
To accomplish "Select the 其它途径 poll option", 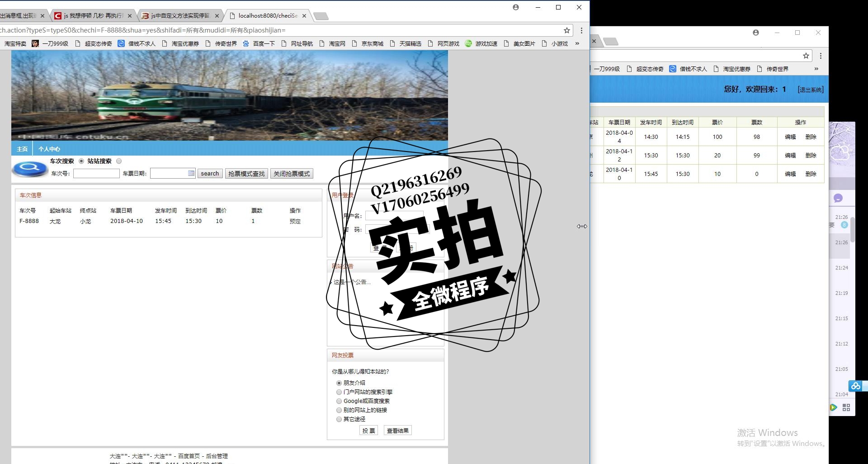I will [x=339, y=419].
